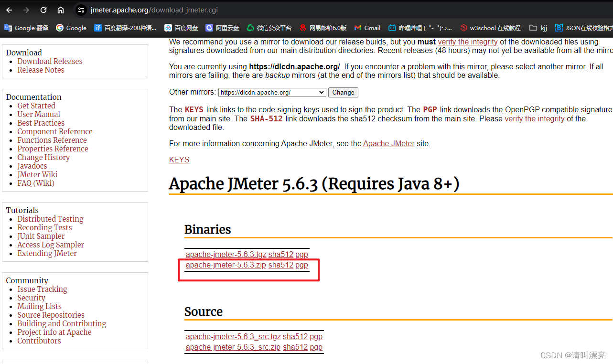Download apache-jmeter-5.6.3_src.tgz source
Screen dimensions: 613x364
point(233,337)
